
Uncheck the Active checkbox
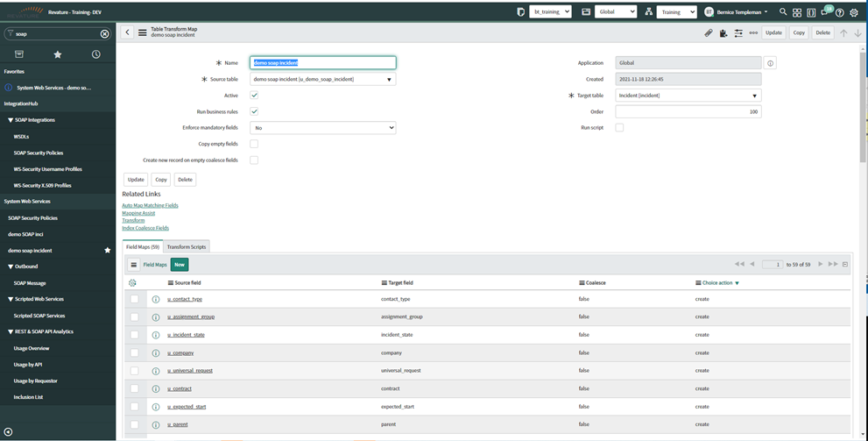point(254,96)
